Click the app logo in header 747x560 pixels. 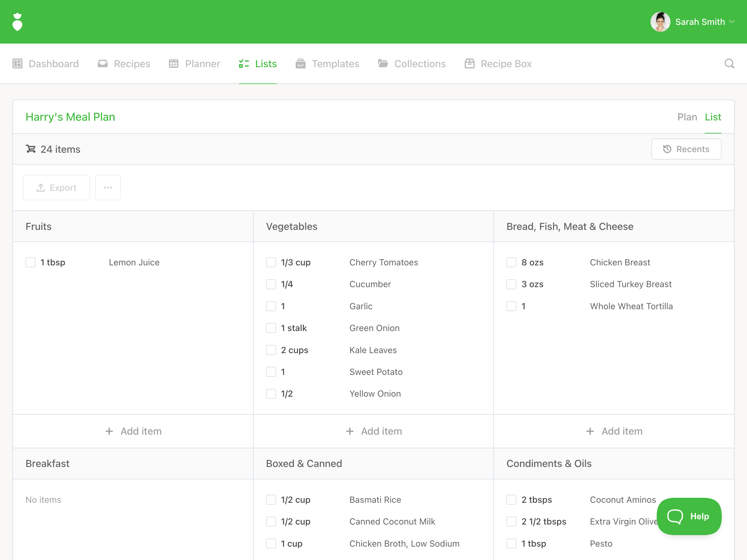pyautogui.click(x=17, y=22)
